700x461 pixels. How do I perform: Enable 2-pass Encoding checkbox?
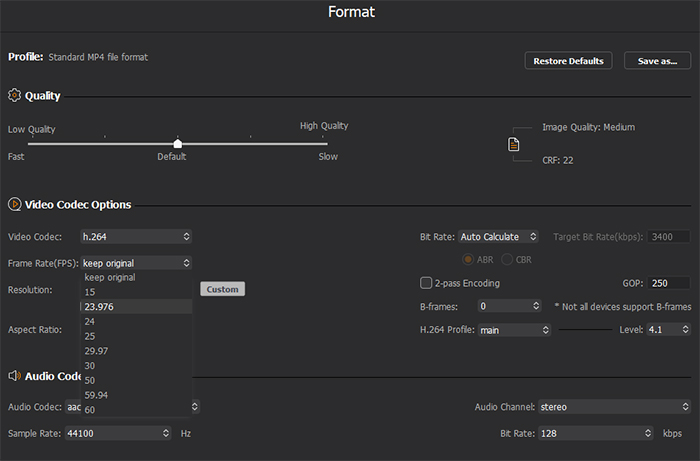click(426, 283)
